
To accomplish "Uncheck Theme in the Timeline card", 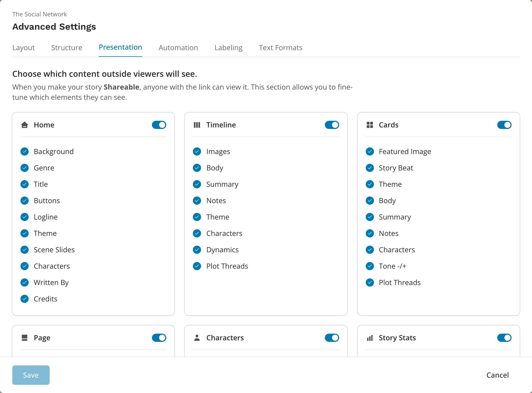I will [x=197, y=217].
